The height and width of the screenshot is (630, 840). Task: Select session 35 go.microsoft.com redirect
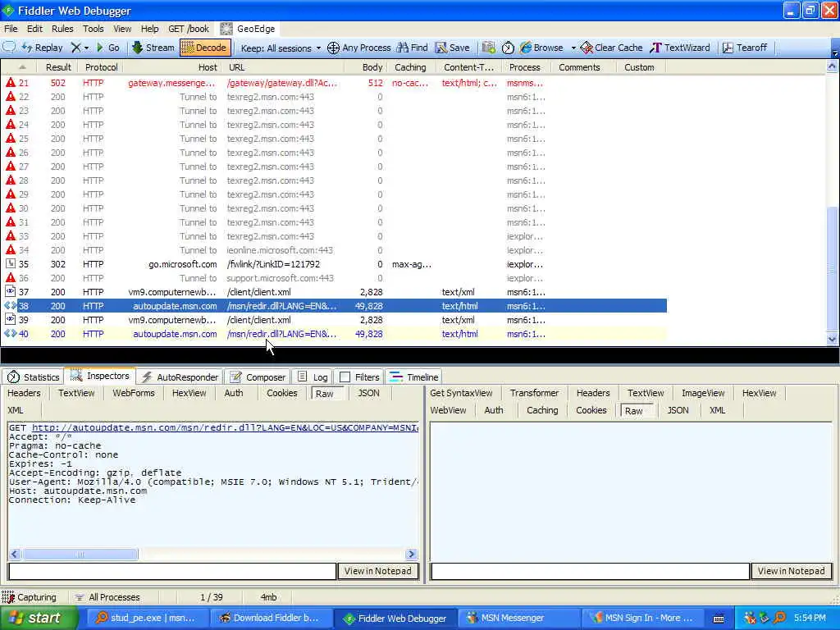coord(333,264)
